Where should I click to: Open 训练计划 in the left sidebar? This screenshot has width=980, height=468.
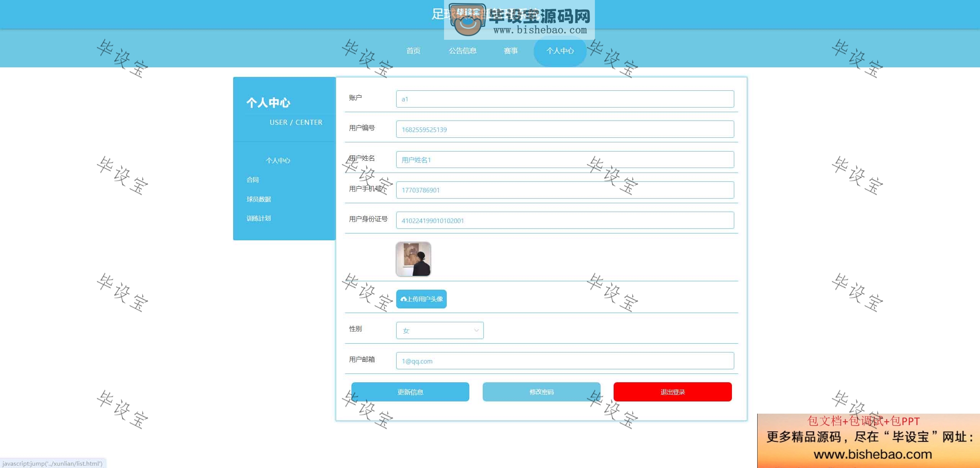(259, 218)
